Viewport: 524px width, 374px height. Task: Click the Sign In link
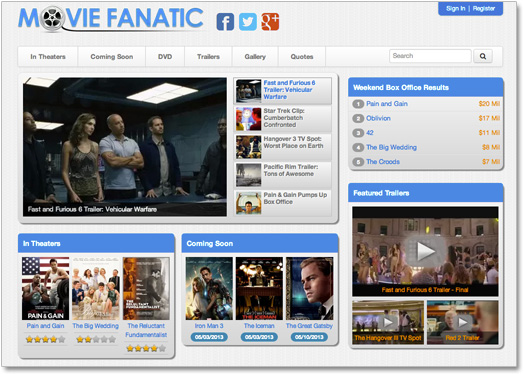(x=455, y=8)
